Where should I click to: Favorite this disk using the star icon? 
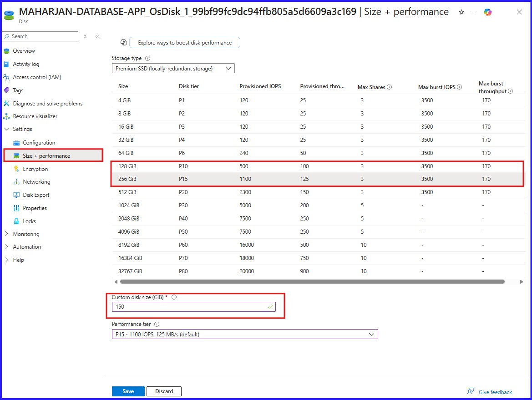click(461, 12)
